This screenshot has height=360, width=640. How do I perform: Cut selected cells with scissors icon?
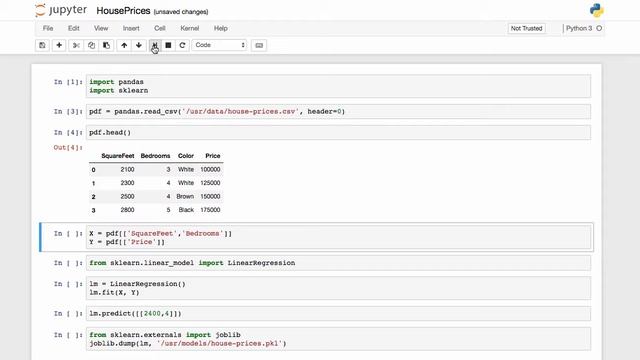click(76, 45)
